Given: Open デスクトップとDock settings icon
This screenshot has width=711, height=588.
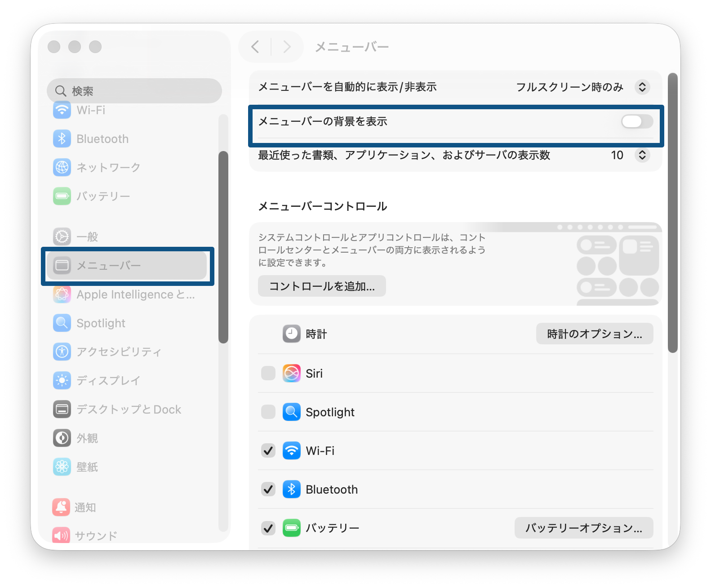Looking at the screenshot, I should pyautogui.click(x=62, y=409).
